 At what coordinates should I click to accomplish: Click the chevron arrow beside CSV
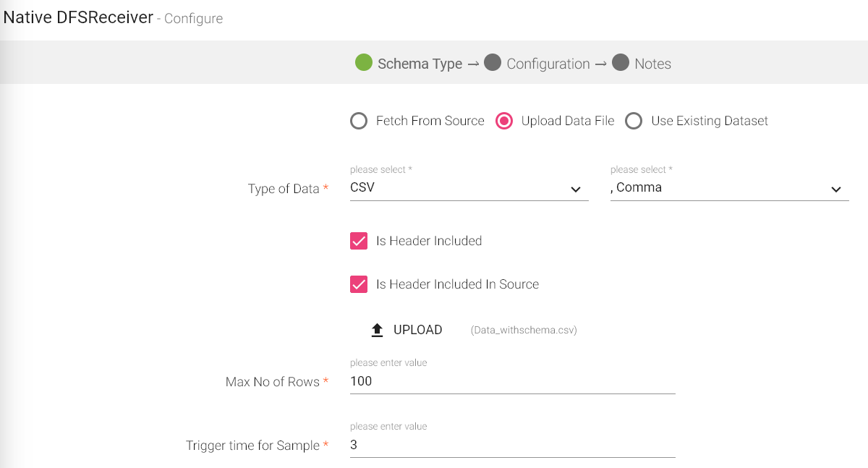point(576,190)
